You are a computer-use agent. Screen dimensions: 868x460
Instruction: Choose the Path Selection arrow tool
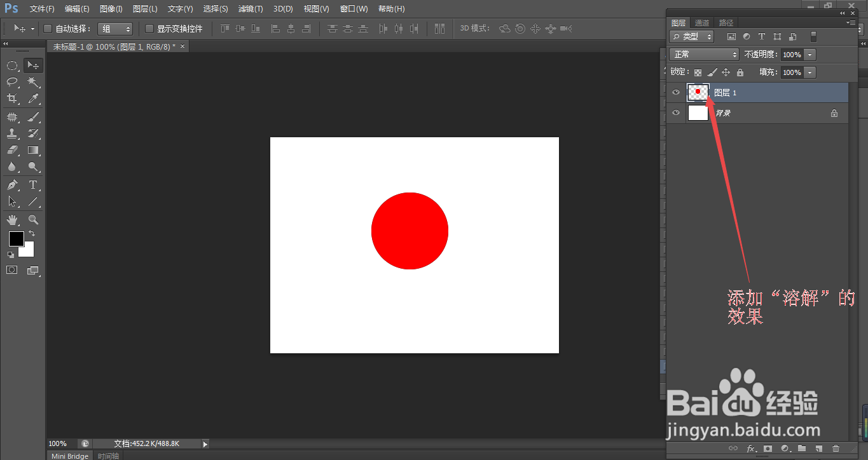coord(12,202)
